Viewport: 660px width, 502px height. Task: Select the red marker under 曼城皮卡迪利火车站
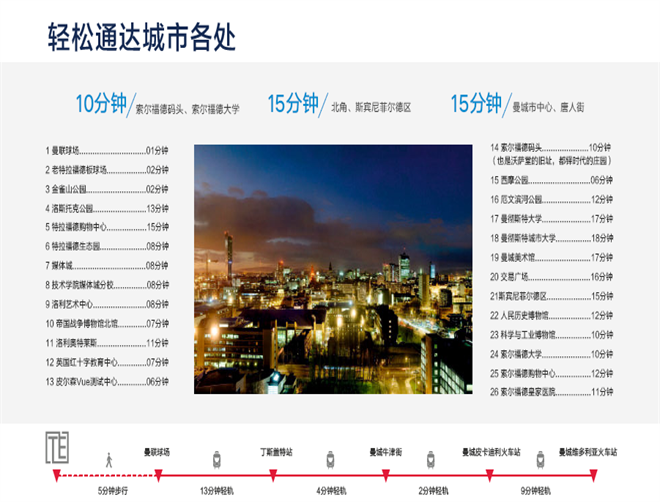[490, 475]
